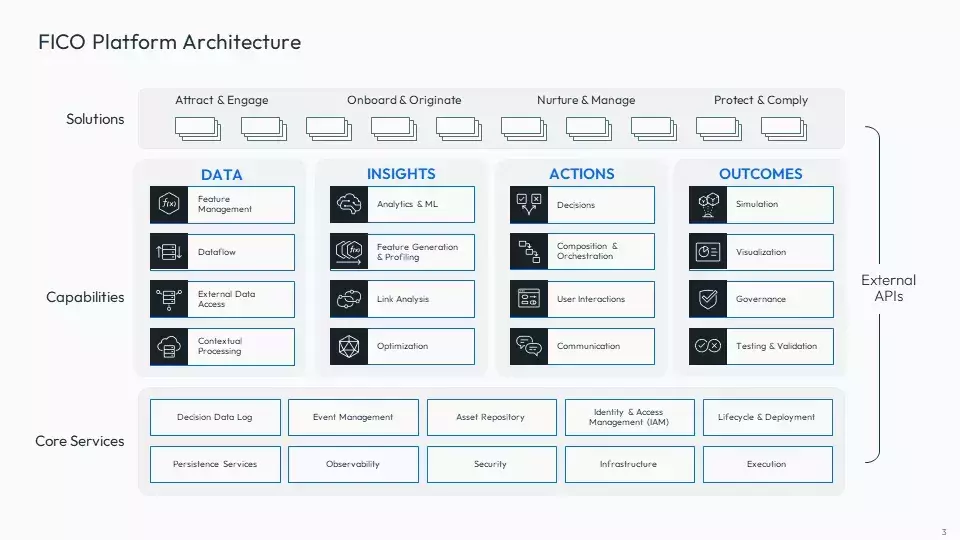Click the Lifecycle & Deployment box
The width and height of the screenshot is (960, 540).
click(767, 417)
